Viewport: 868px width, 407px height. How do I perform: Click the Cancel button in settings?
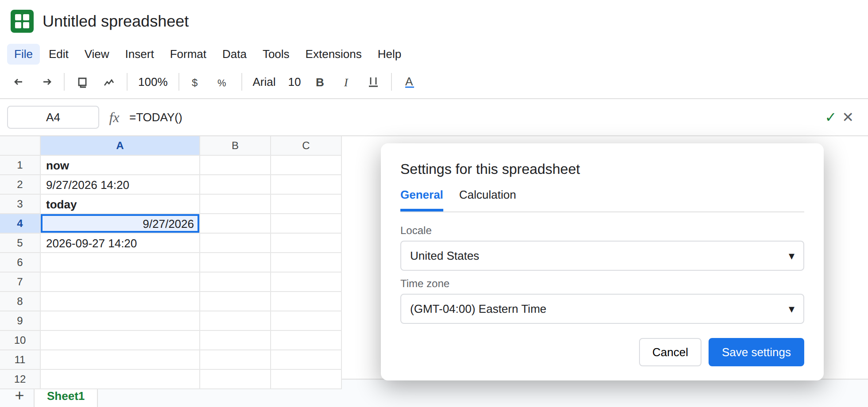pos(670,352)
